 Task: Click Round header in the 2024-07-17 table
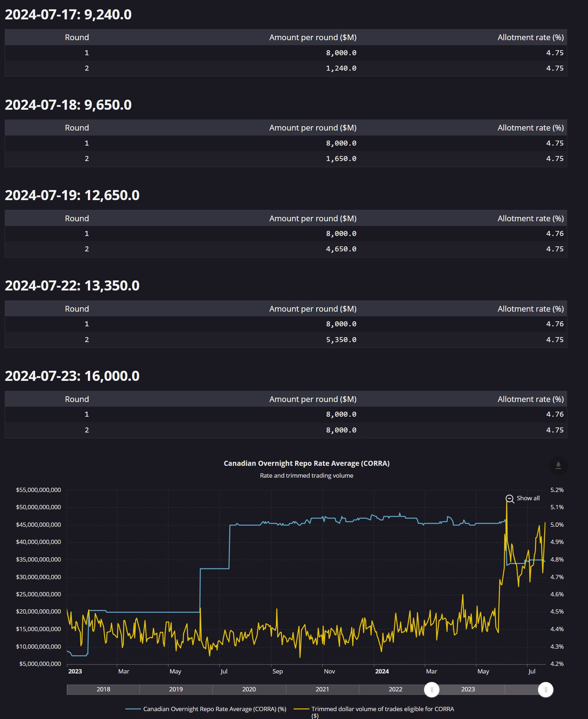77,37
